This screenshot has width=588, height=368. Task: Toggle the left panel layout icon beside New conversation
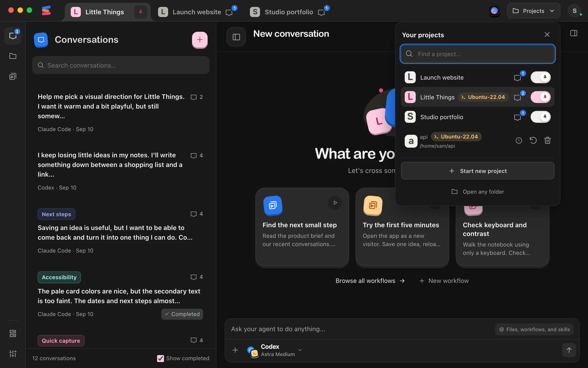pyautogui.click(x=236, y=37)
